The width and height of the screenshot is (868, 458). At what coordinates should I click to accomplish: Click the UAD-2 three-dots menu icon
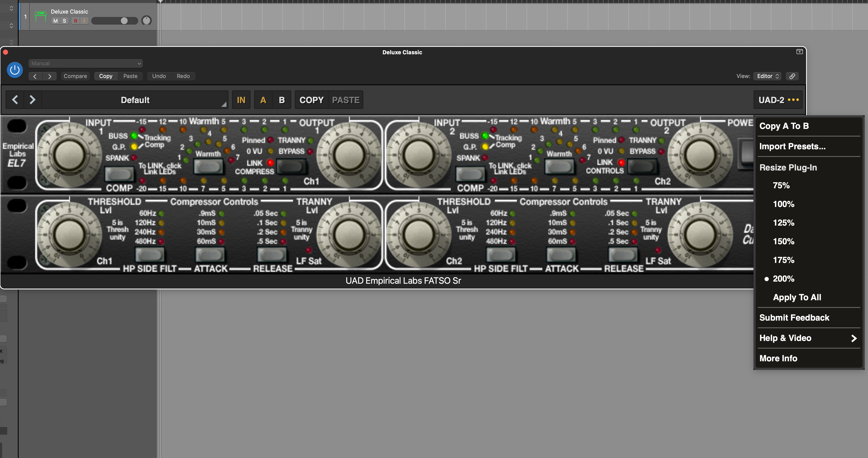point(793,100)
